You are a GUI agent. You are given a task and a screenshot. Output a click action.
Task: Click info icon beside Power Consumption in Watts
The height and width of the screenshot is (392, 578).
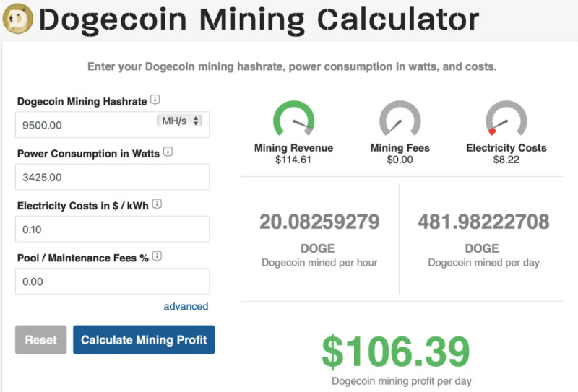(168, 152)
